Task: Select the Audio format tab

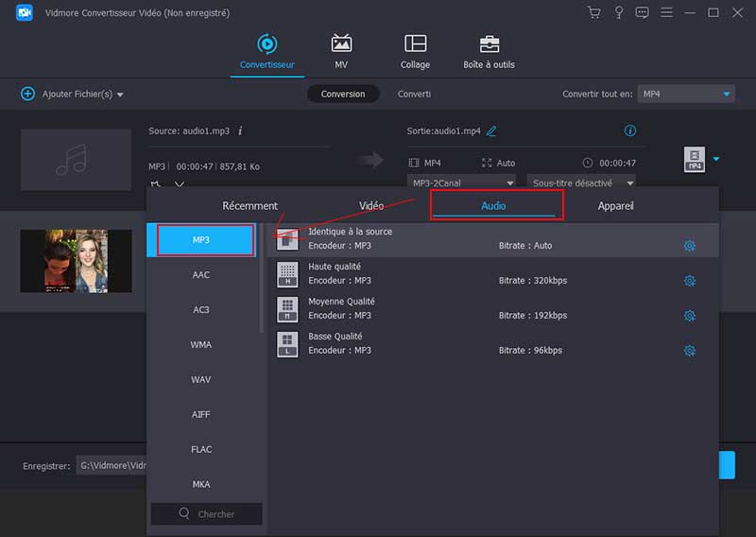Action: click(493, 206)
